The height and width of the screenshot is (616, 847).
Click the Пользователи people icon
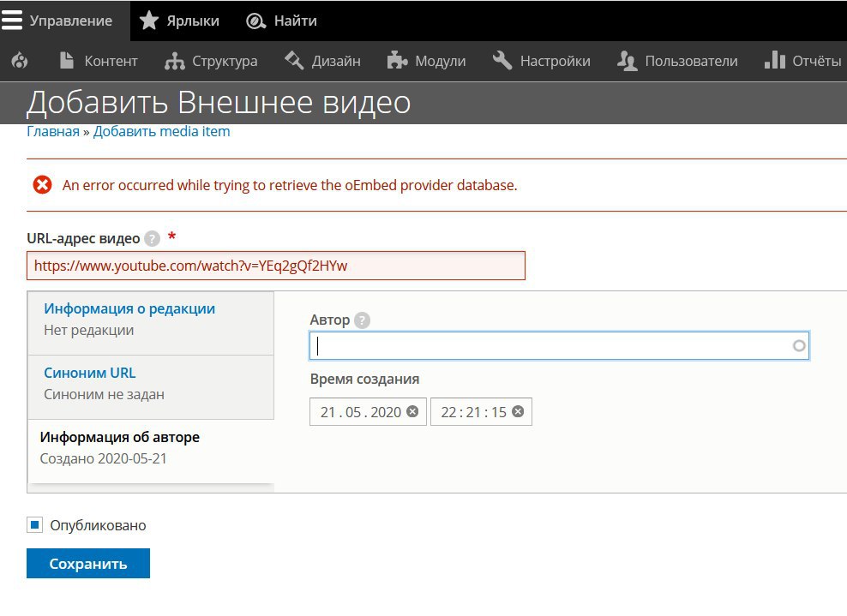coord(628,61)
